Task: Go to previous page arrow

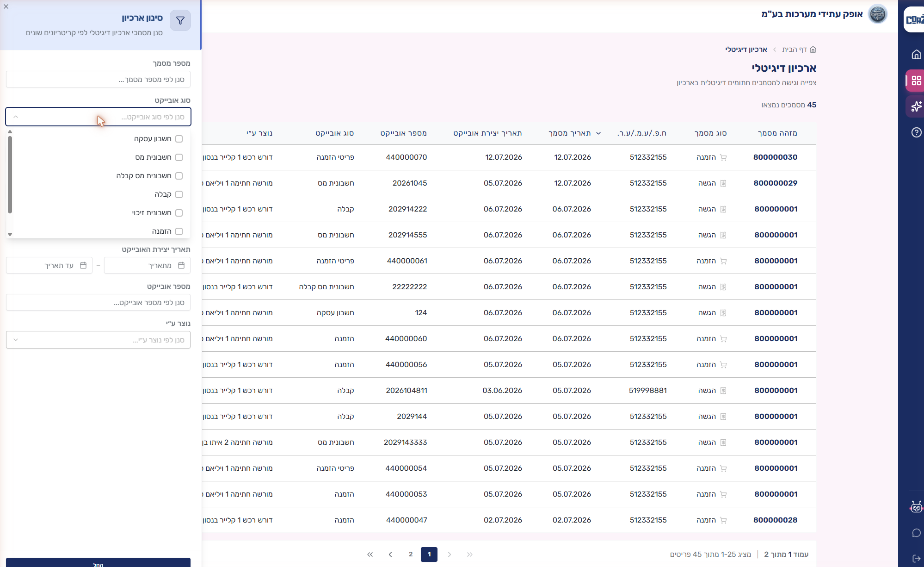Action: [450, 555]
